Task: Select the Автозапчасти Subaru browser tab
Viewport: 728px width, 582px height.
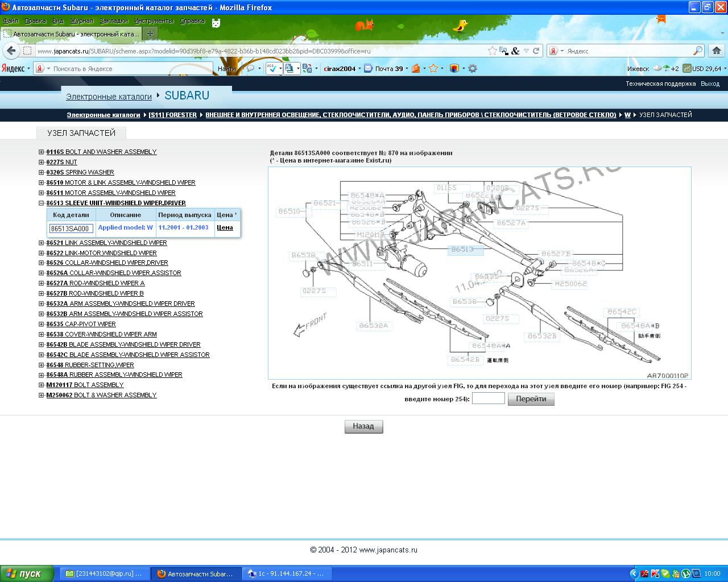Action: tap(71, 34)
